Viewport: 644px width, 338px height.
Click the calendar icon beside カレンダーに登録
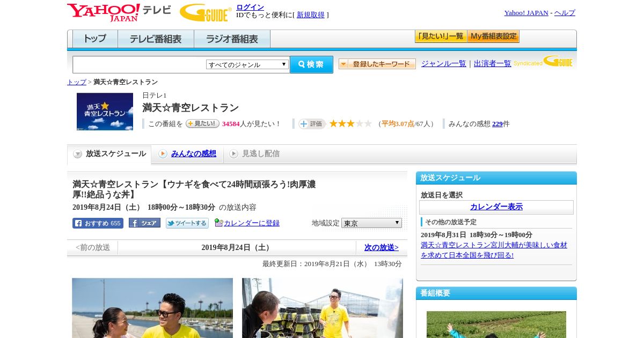point(218,223)
